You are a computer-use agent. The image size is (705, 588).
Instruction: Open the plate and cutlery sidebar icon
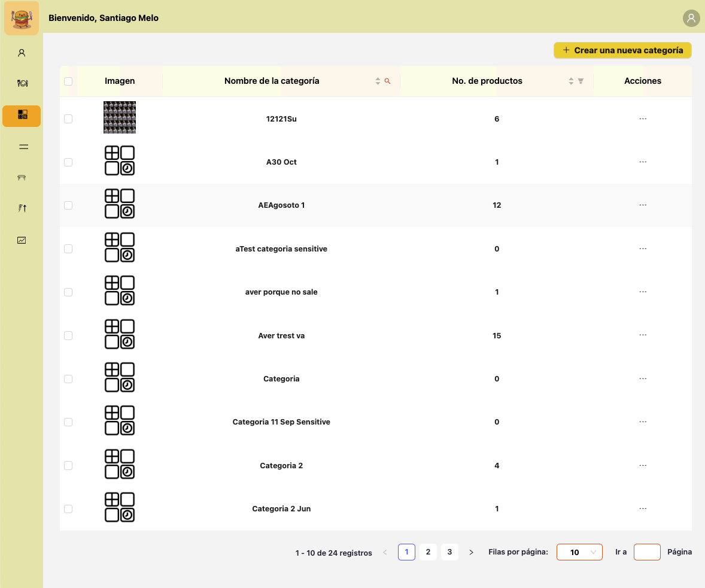tap(22, 83)
